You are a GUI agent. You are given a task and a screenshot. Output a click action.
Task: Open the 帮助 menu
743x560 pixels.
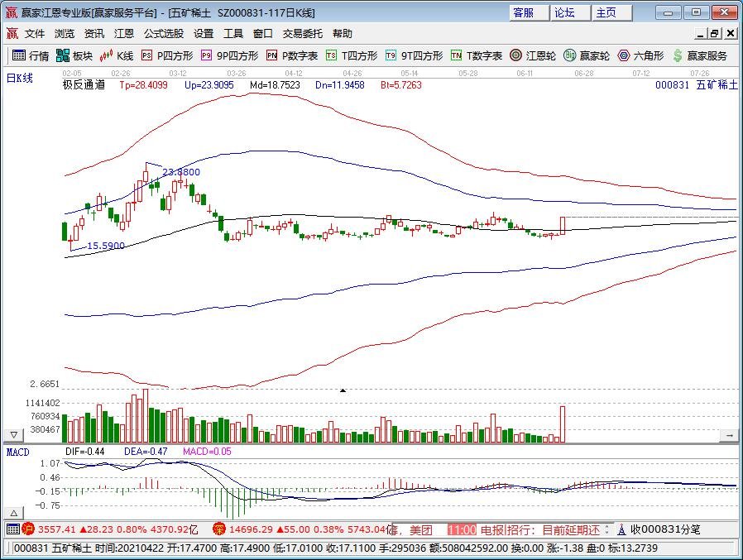coord(342,34)
